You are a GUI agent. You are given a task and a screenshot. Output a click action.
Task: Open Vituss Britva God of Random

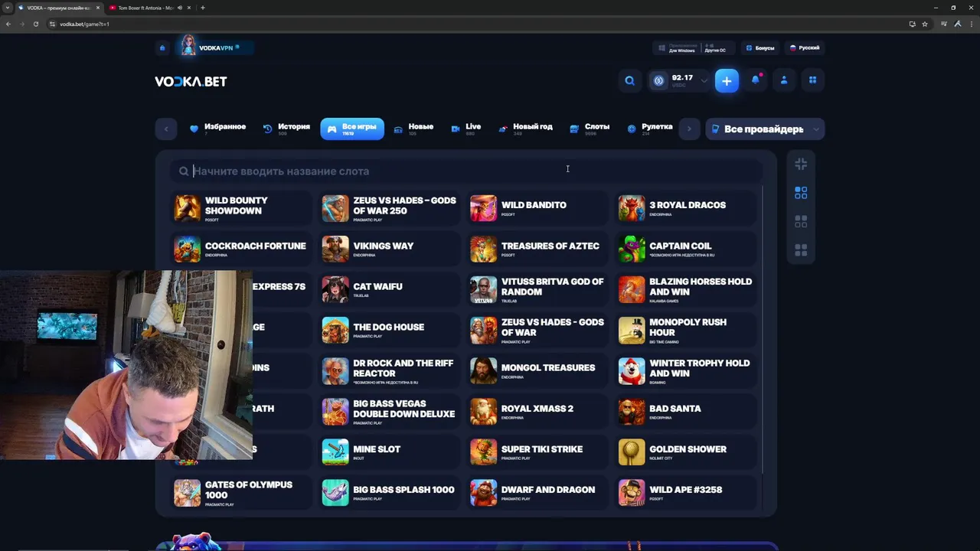coord(537,289)
